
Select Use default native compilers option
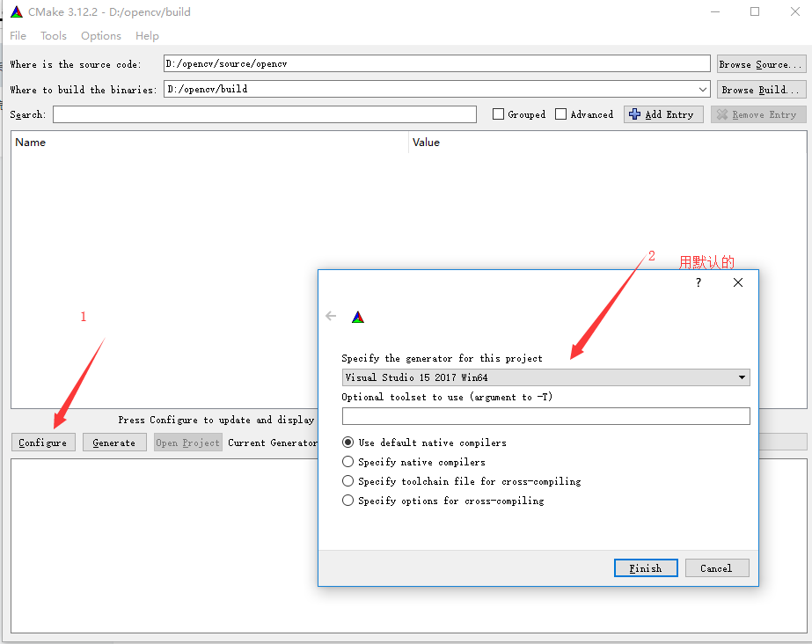pos(347,443)
